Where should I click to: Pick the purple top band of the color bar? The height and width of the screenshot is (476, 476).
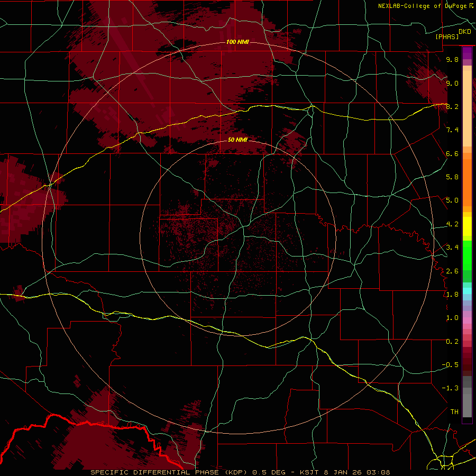467,53
